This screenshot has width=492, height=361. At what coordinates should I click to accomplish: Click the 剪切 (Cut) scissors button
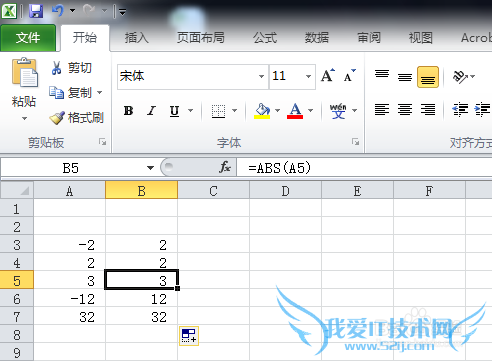pos(71,68)
